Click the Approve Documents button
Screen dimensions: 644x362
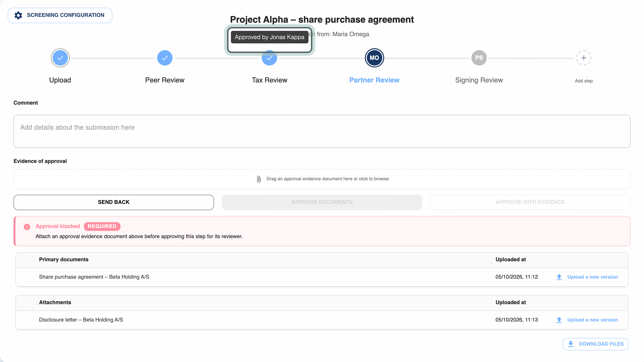pos(322,202)
